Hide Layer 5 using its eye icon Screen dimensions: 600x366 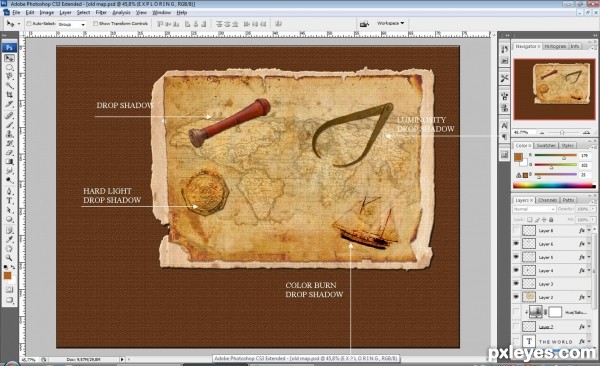[x=516, y=257]
